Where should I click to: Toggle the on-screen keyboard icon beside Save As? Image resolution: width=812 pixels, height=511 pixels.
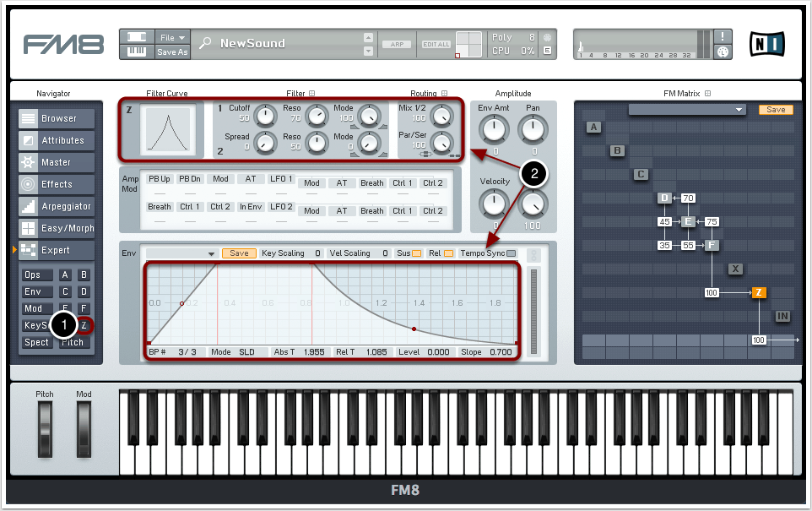click(x=137, y=52)
